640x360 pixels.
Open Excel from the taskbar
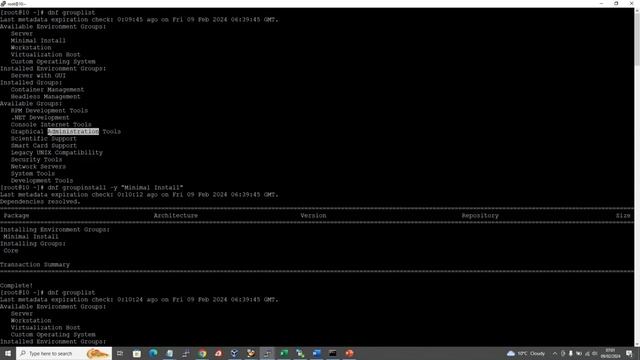(x=284, y=353)
